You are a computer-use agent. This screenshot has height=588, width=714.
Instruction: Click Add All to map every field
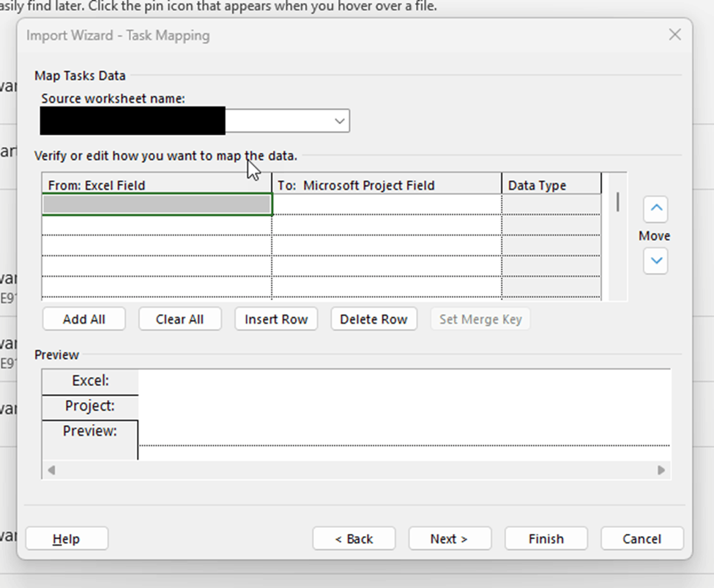(x=83, y=319)
